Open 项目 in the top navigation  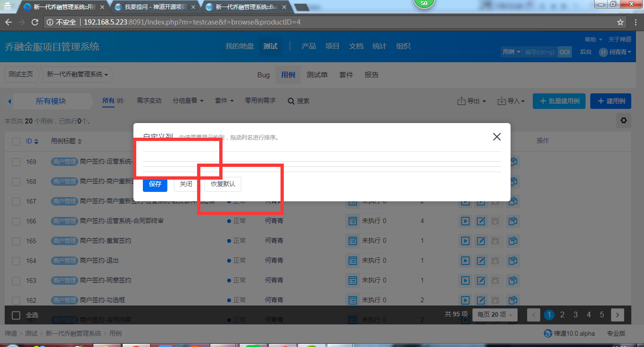[x=332, y=46]
